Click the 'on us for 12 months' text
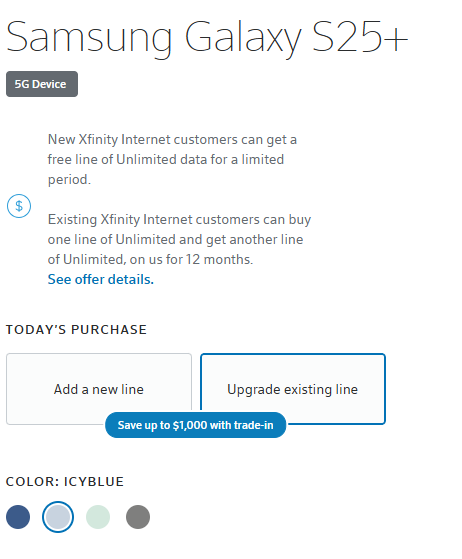 point(191,259)
